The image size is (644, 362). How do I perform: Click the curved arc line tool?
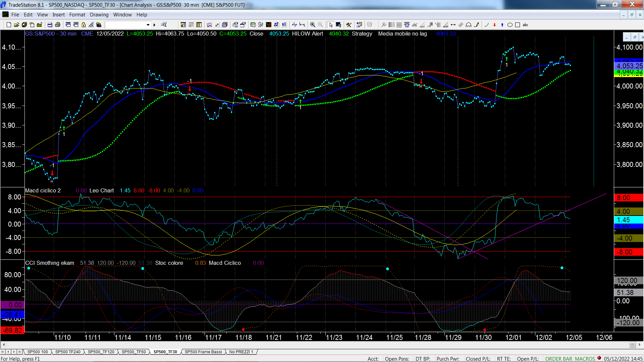click(x=486, y=25)
